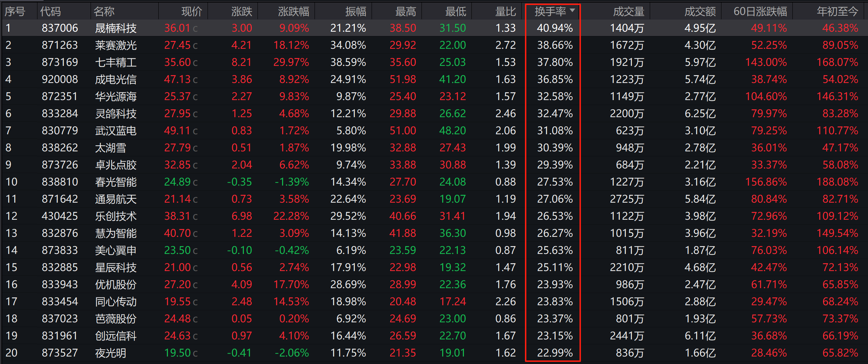The image size is (868, 364).
Task: Sort by the 涨跌幅 column header
Action: coord(294,11)
